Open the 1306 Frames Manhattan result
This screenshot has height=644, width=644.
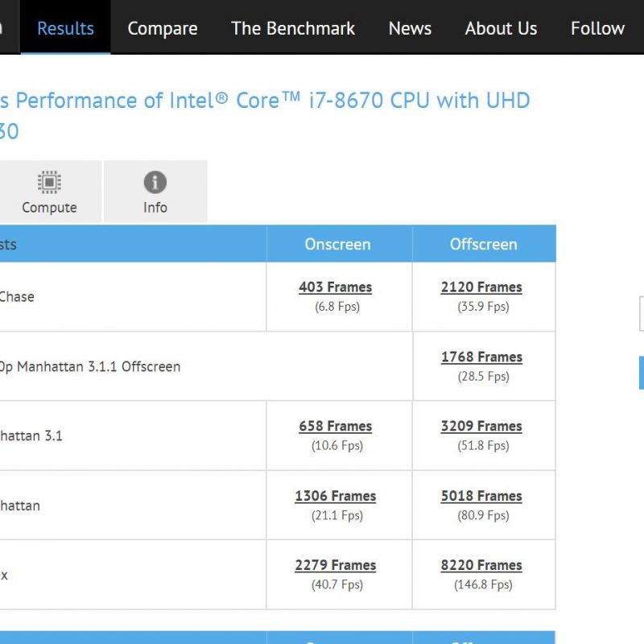[x=335, y=496]
